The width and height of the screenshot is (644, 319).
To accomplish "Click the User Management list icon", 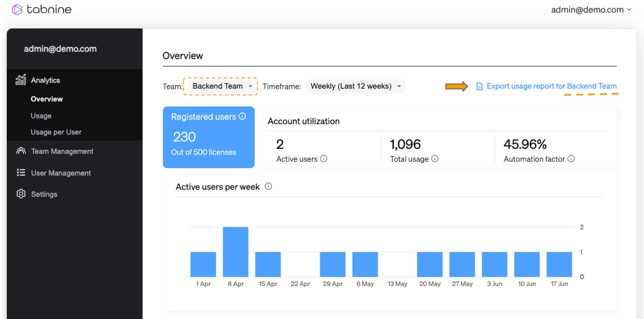I will pyautogui.click(x=20, y=173).
